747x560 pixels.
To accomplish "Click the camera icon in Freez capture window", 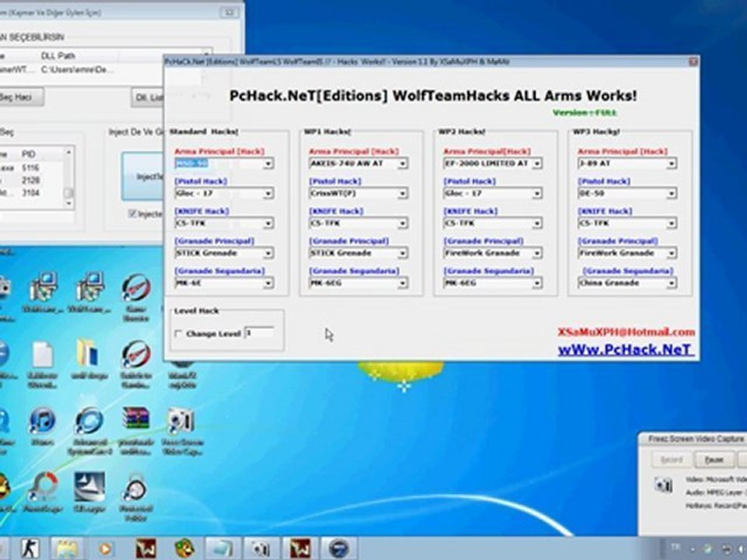I will [663, 485].
